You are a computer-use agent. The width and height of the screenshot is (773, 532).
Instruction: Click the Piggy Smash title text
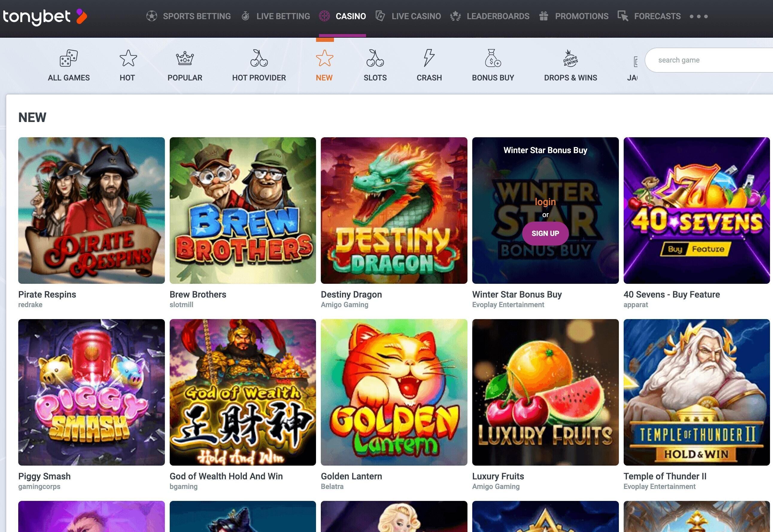44,476
